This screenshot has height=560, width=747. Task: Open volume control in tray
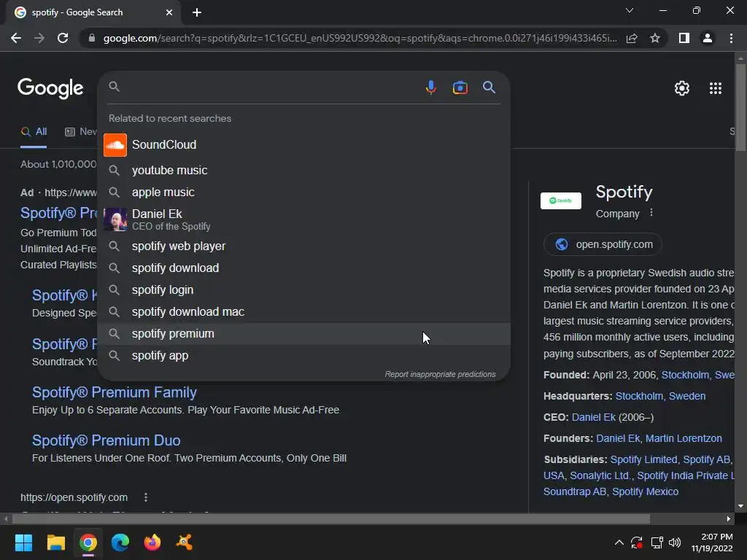point(675,542)
